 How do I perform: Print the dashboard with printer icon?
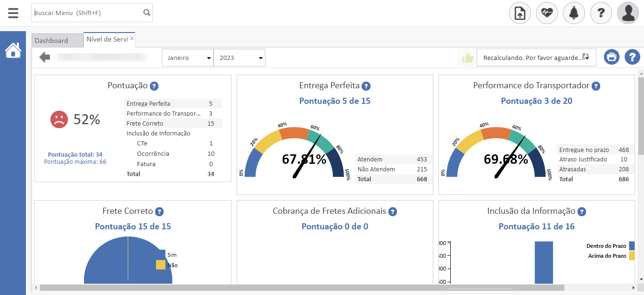[x=611, y=58]
